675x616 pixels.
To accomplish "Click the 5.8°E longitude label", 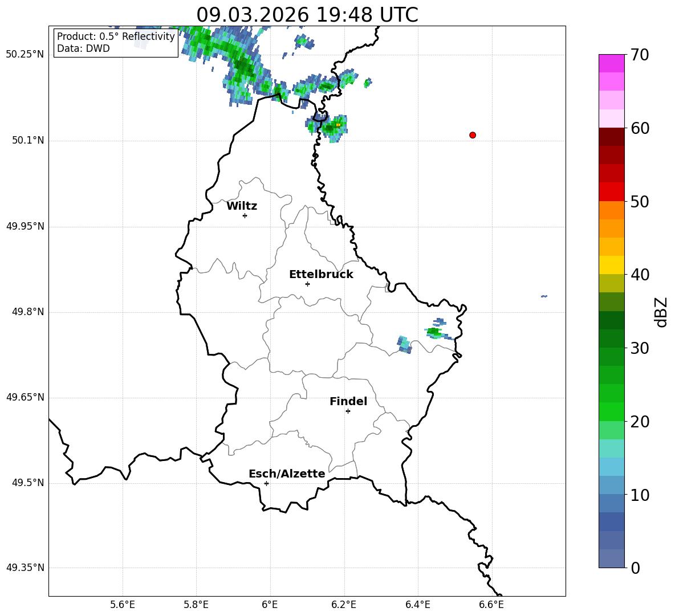I will [196, 605].
